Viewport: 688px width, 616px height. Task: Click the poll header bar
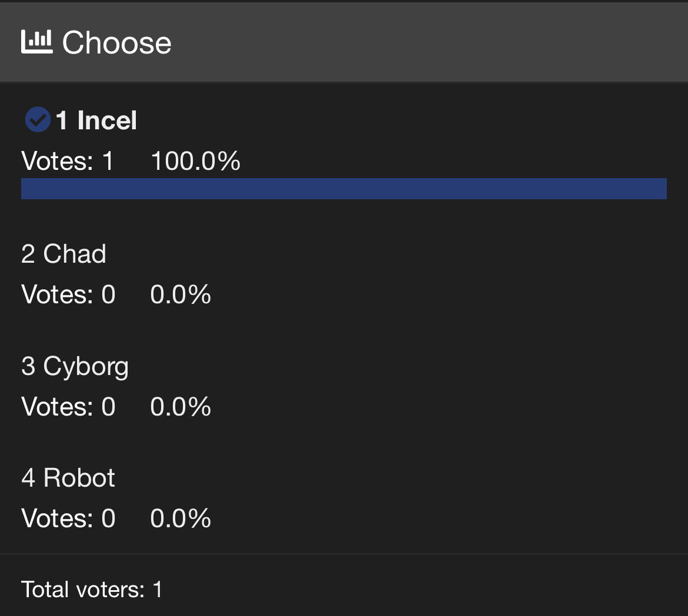(412, 42)
